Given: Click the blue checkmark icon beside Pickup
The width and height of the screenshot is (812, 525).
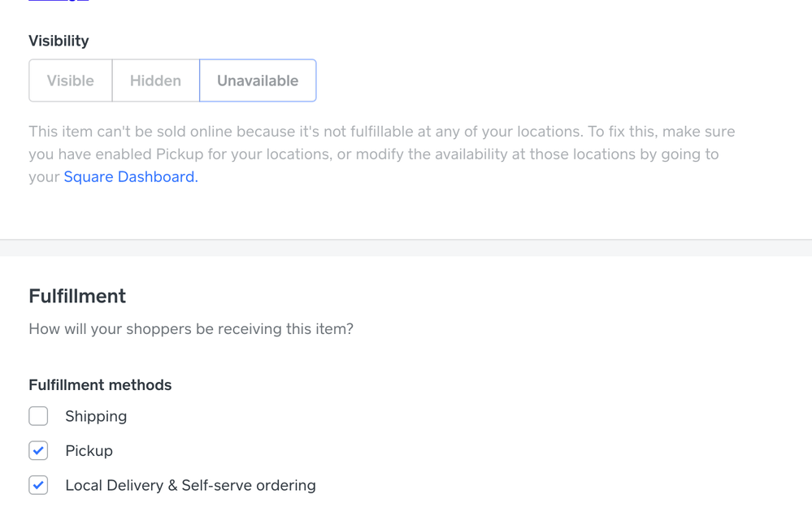Looking at the screenshot, I should pyautogui.click(x=38, y=450).
